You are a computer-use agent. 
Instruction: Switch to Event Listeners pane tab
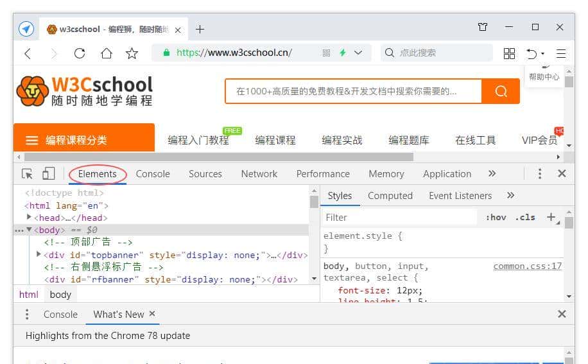click(x=460, y=196)
